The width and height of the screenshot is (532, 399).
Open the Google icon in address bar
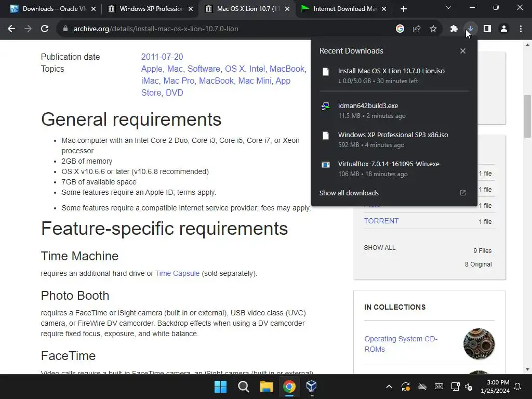[x=400, y=29]
